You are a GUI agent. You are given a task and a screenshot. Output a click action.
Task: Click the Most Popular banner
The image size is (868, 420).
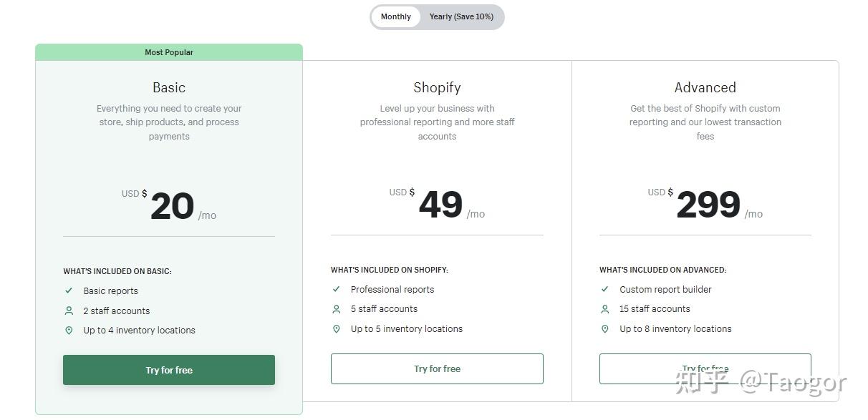(x=169, y=52)
